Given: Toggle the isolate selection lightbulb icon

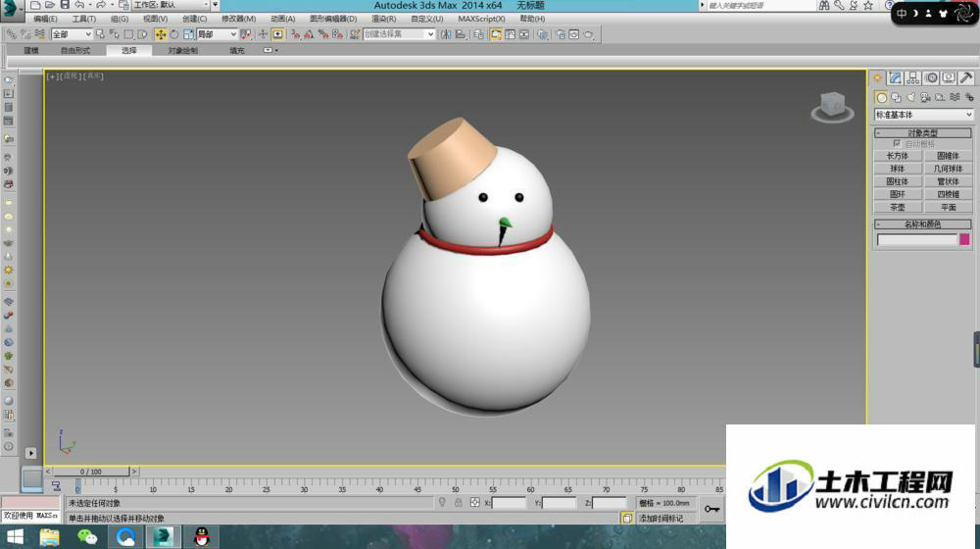Looking at the screenshot, I should 442,502.
